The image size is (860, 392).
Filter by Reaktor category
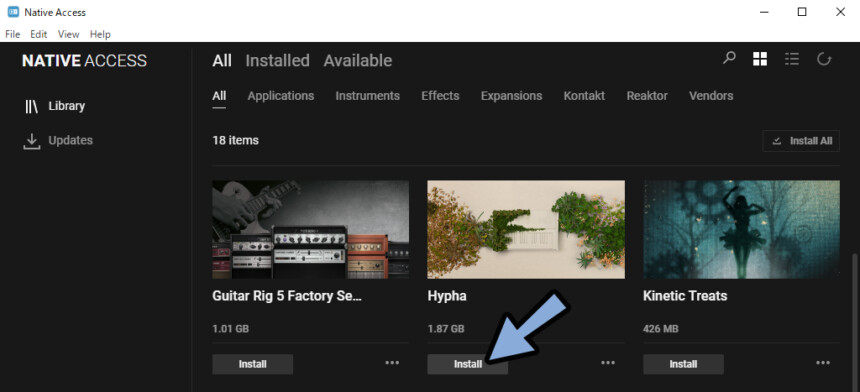click(x=647, y=96)
